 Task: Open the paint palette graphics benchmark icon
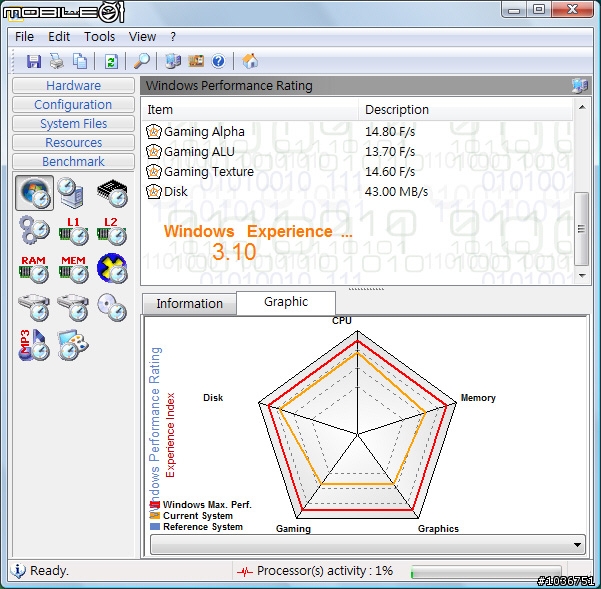click(x=73, y=345)
